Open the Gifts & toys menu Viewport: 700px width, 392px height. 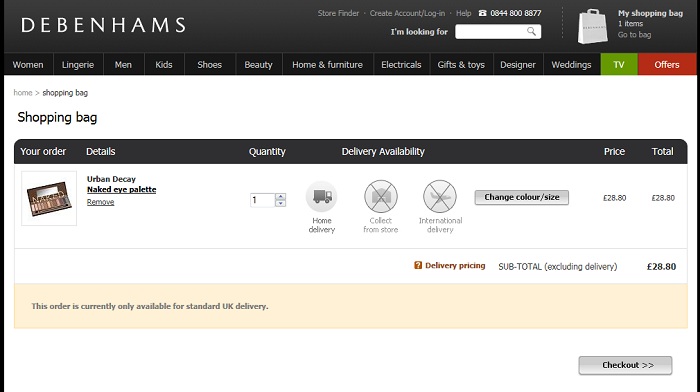point(461,65)
